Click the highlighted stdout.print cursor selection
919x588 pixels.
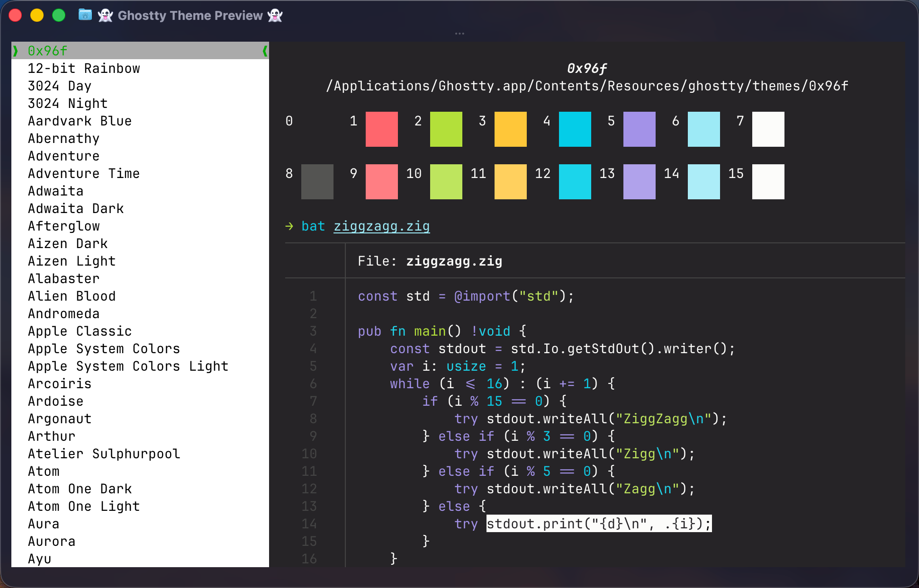point(599,524)
